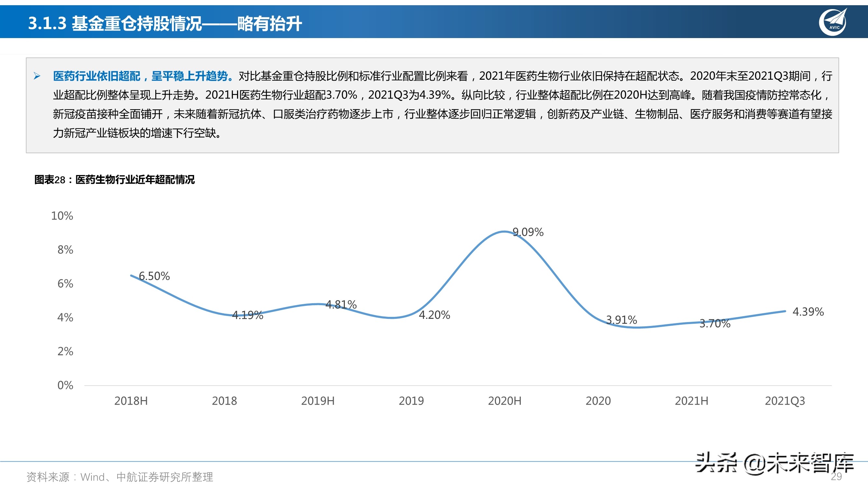Click the 4% y-axis label

pos(65,318)
